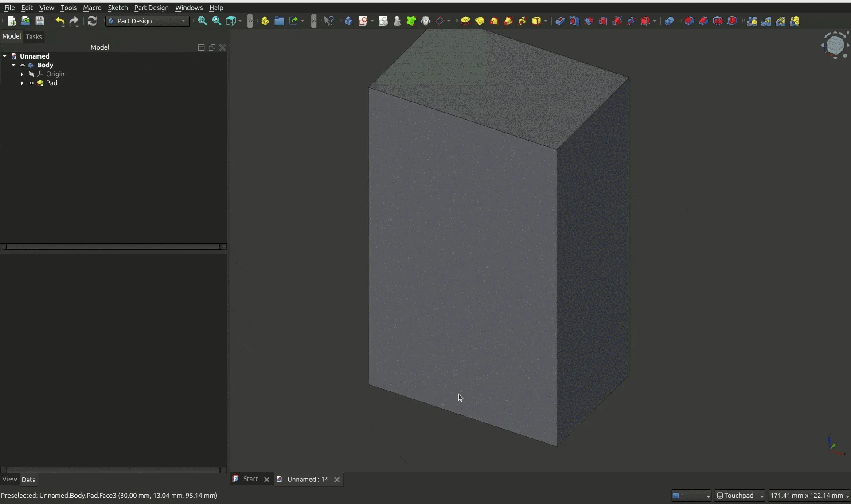Undo the last action
Image resolution: width=851 pixels, height=504 pixels.
point(60,21)
